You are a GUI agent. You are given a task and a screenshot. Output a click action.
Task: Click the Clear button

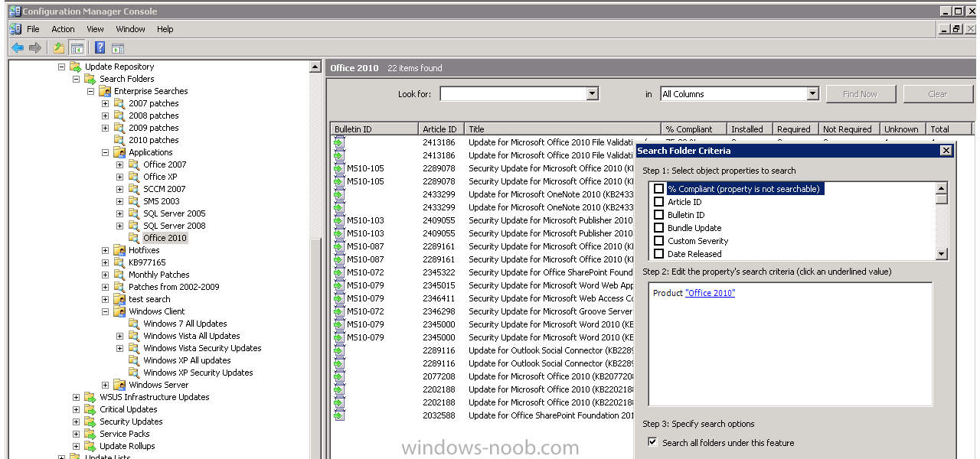point(938,94)
